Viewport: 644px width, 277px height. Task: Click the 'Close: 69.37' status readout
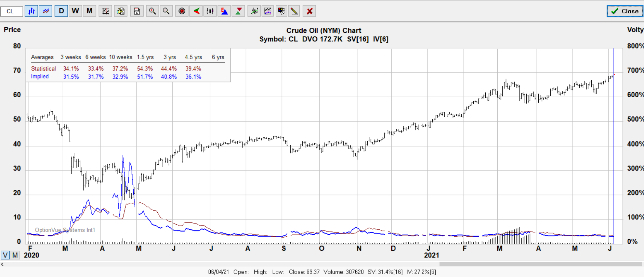click(x=304, y=272)
